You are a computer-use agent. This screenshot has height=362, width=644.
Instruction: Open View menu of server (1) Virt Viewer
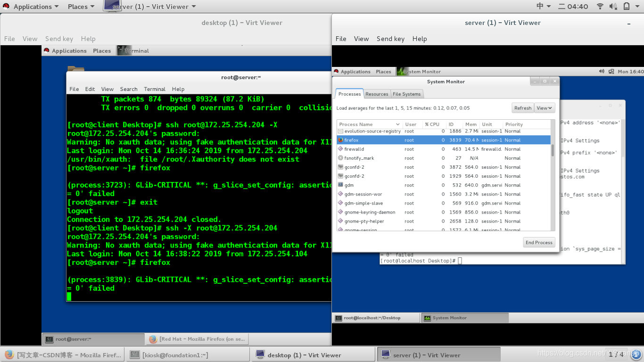click(361, 39)
